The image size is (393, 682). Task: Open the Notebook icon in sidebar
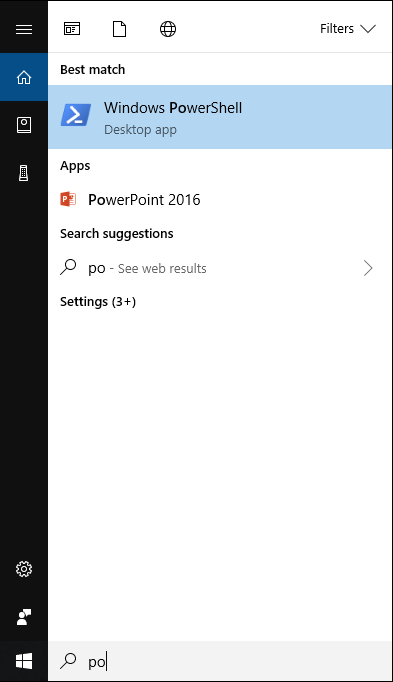pos(24,125)
